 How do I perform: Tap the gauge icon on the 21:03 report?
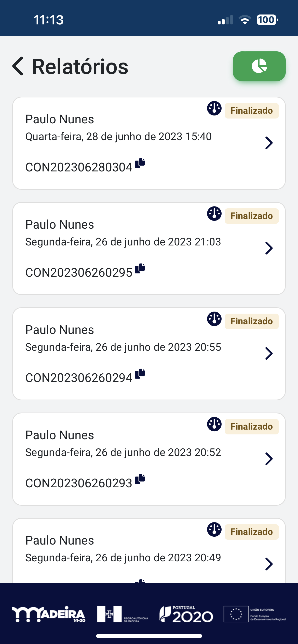214,214
